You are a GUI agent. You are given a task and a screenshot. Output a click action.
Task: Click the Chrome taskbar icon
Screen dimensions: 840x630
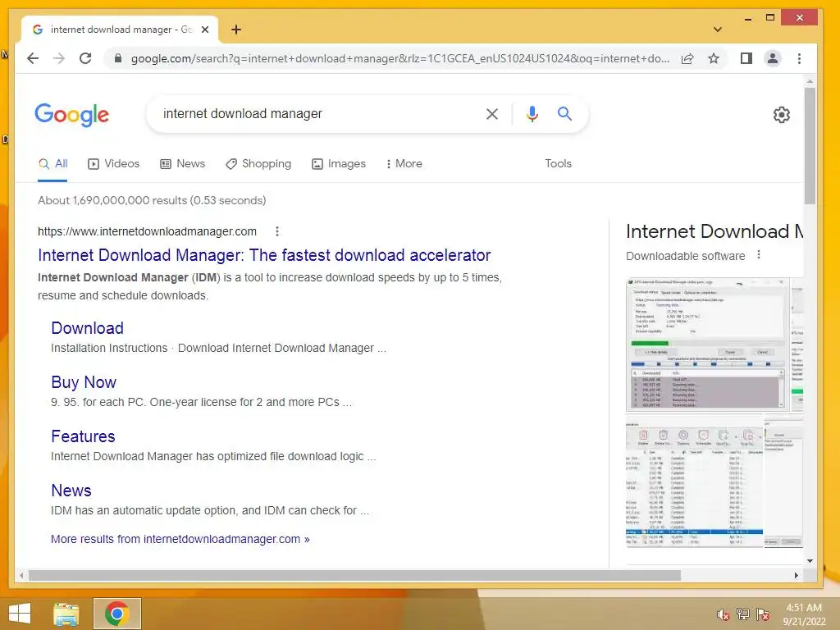[x=116, y=614]
